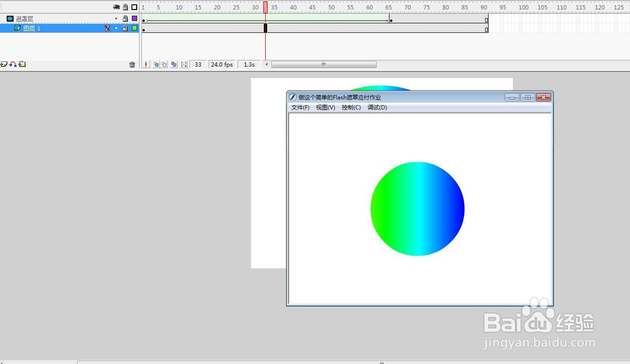Lock all layers using header padlock
Viewport: 630px width, 364px height.
pos(125,7)
